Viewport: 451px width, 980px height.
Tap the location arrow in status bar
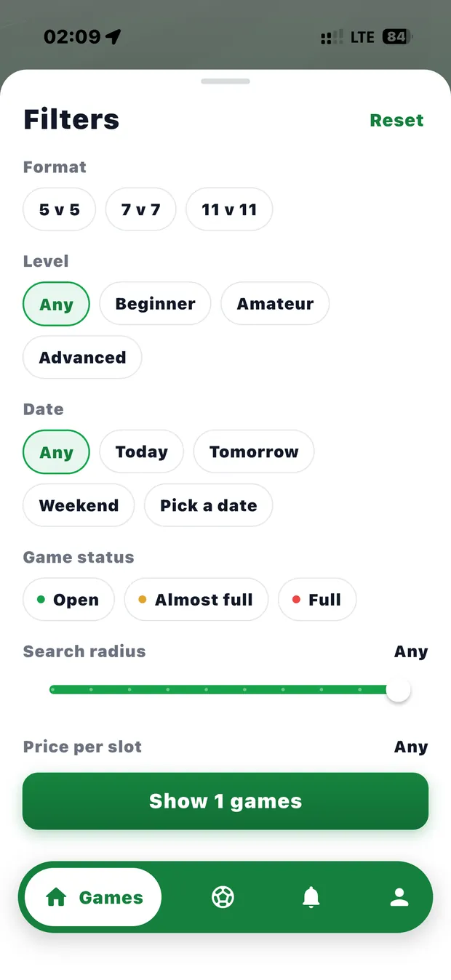click(x=113, y=36)
